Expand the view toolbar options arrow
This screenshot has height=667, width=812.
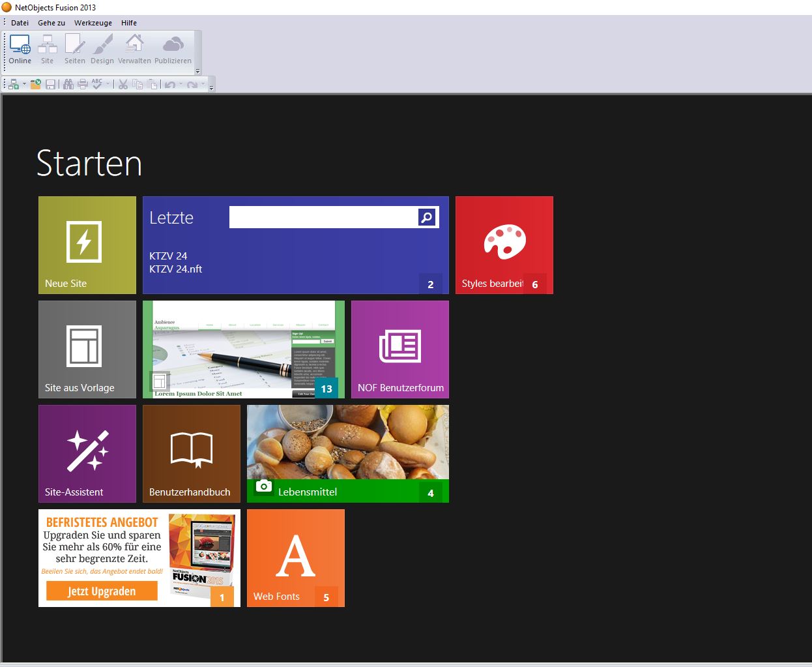pyautogui.click(x=198, y=71)
